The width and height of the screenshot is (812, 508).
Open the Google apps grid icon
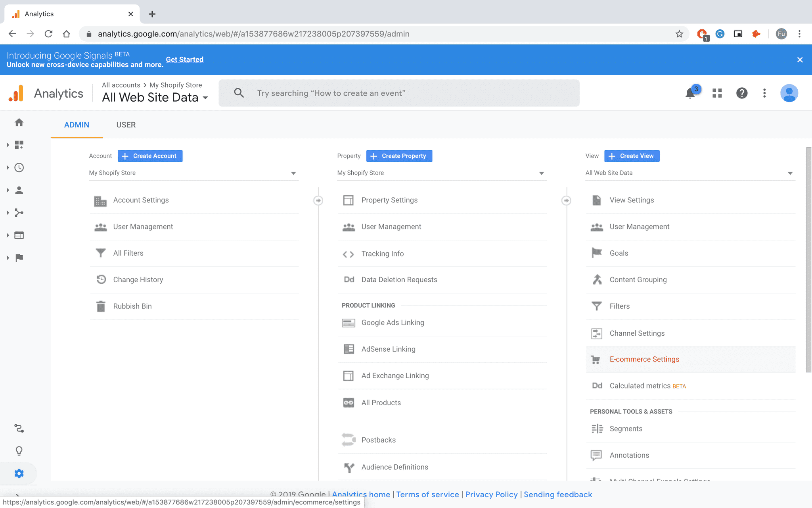coord(717,93)
